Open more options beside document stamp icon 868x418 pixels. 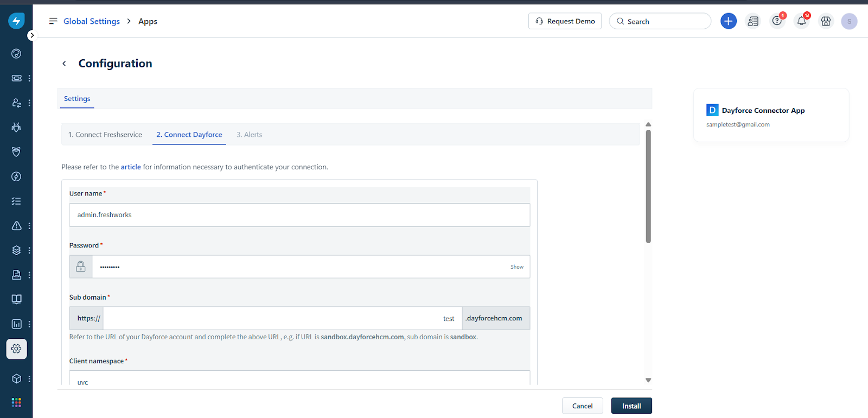click(29, 275)
